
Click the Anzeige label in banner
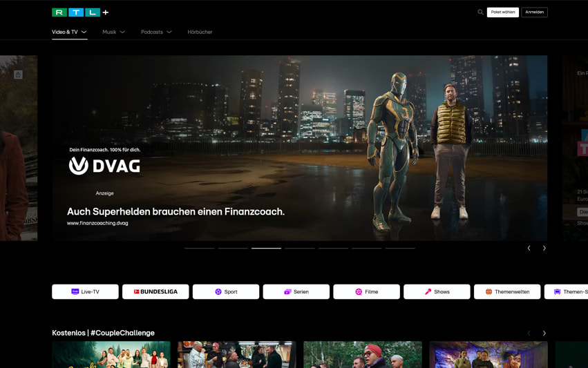point(104,193)
